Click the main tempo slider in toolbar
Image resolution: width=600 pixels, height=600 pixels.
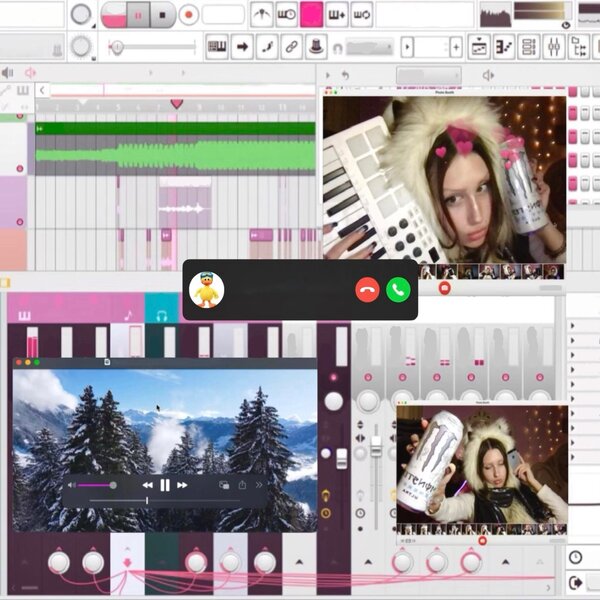pos(150,46)
